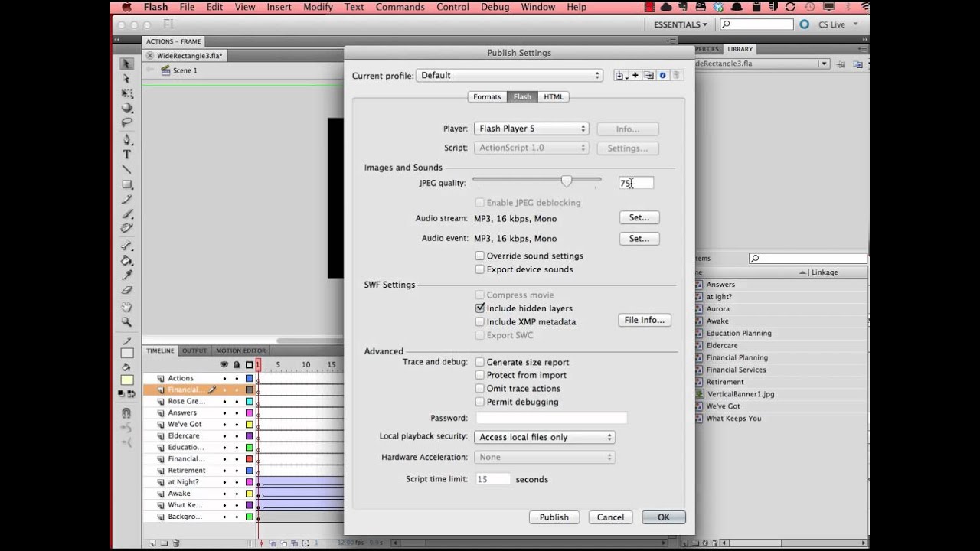Toggle visibility dot of Actions layer

[x=224, y=378]
